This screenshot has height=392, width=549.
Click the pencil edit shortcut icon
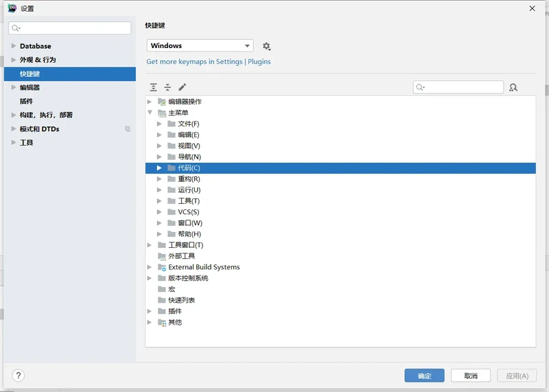point(183,87)
